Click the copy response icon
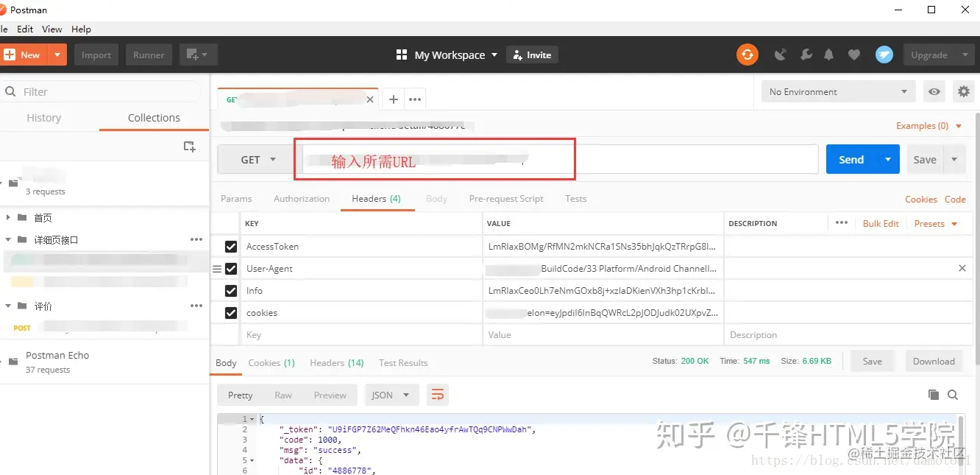The image size is (980, 475). click(x=934, y=395)
